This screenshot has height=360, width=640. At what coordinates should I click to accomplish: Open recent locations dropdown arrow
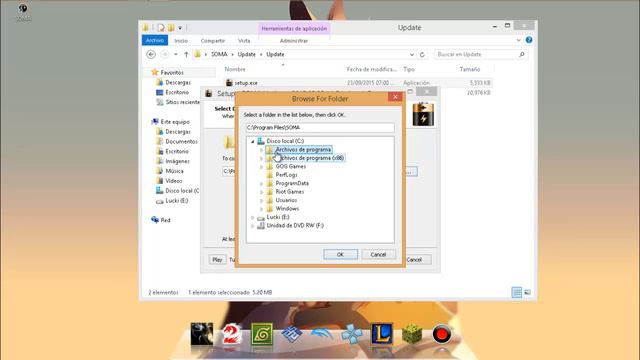click(x=176, y=54)
